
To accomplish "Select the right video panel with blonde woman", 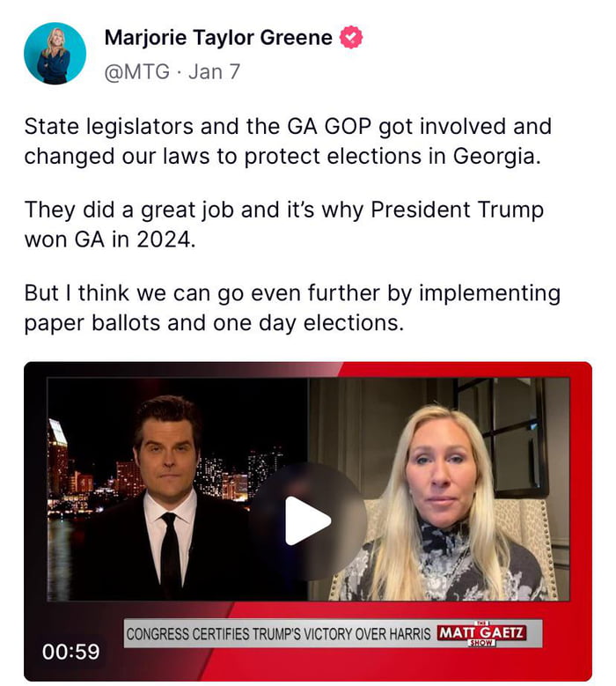I will tap(439, 489).
